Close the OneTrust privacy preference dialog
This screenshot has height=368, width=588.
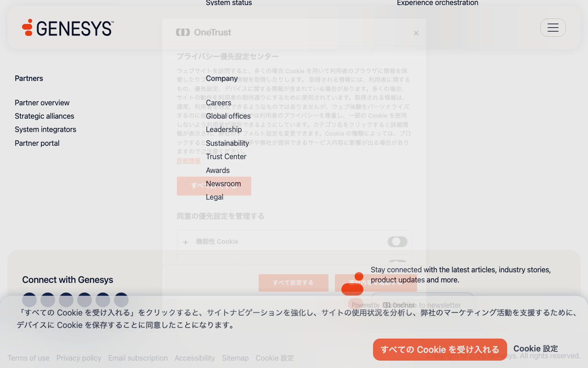click(x=416, y=33)
